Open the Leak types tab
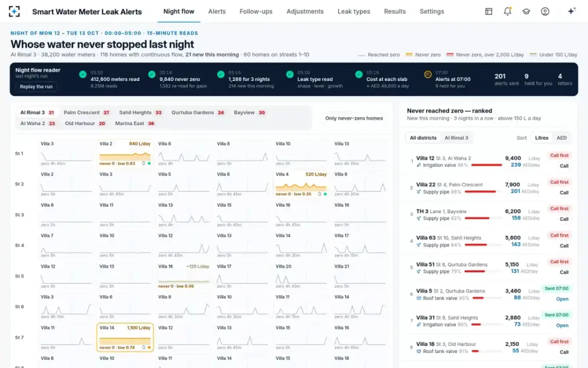This screenshot has width=588, height=368. pyautogui.click(x=354, y=11)
